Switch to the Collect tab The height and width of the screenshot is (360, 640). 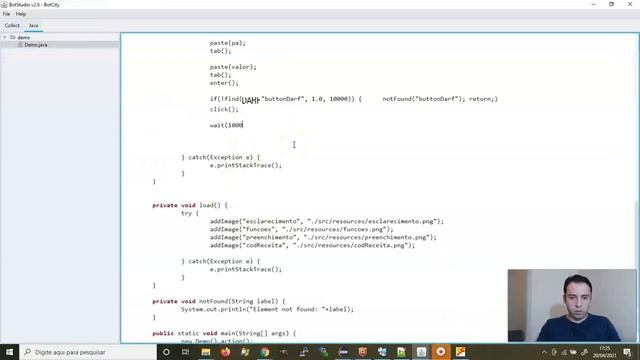tap(12, 25)
